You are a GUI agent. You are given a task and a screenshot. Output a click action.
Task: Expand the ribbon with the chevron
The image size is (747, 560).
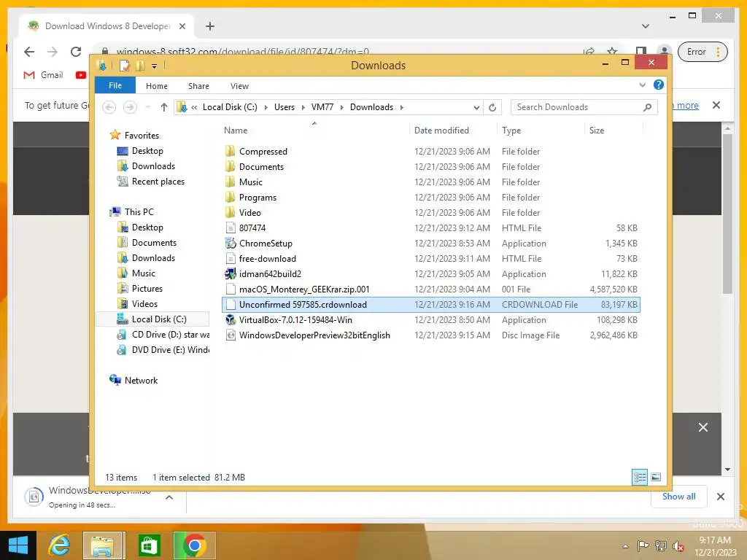click(642, 85)
